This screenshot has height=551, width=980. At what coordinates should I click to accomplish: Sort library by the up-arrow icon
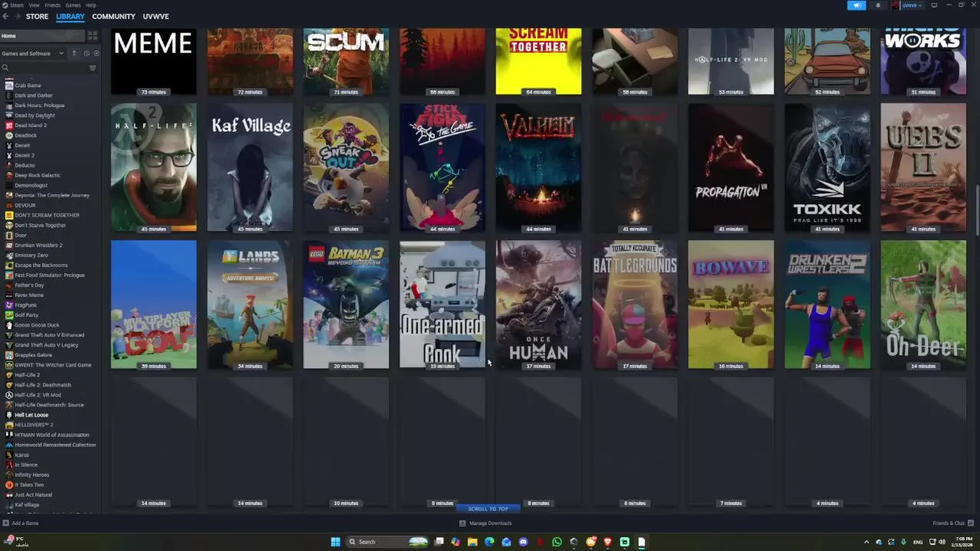click(x=74, y=54)
